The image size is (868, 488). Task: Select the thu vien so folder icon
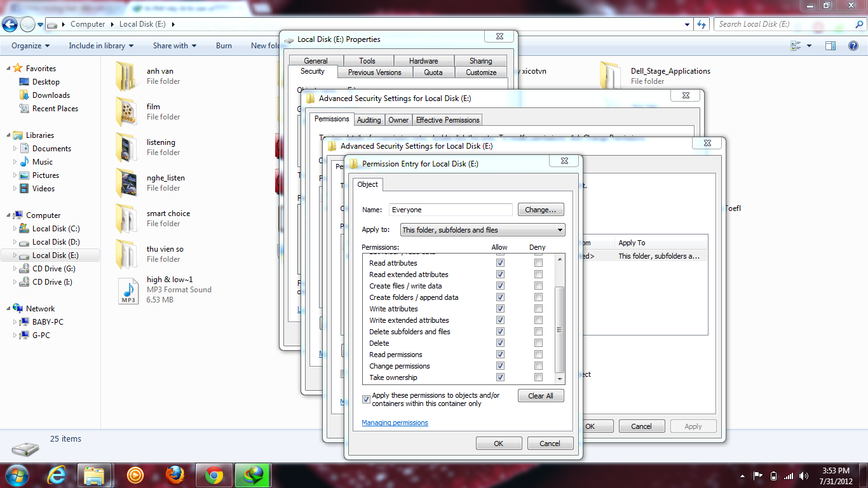(x=126, y=254)
